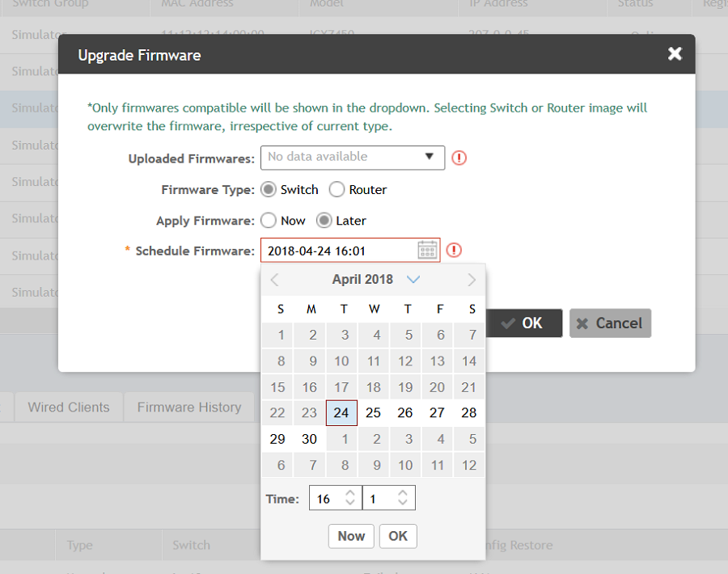Open the Wired Clients tab
This screenshot has width=728, height=574.
pos(69,407)
